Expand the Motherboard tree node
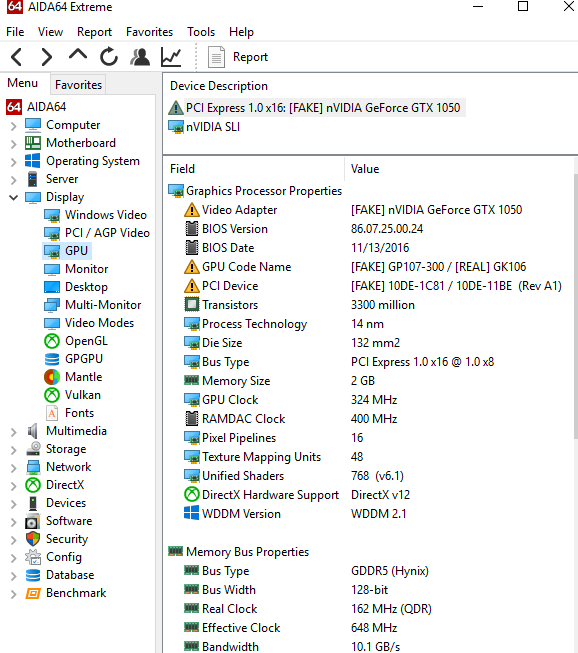Viewport: 578px width, 653px height. 13,143
